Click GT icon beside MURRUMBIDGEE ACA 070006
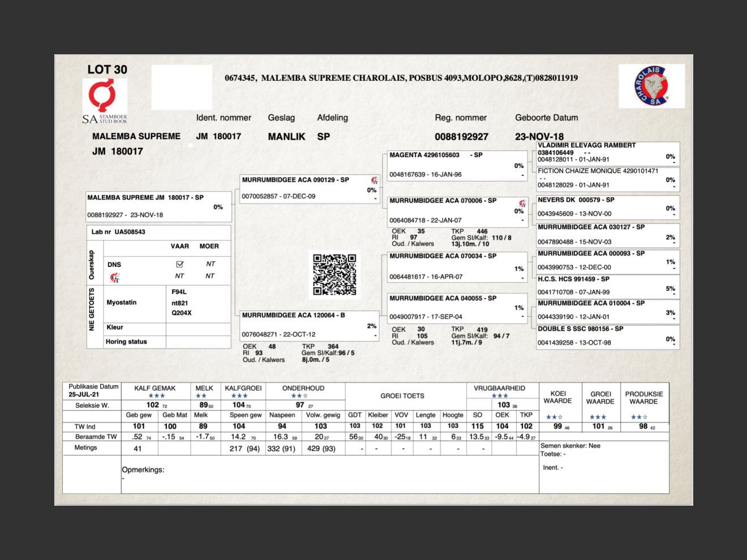This screenshot has width=747, height=560. click(522, 203)
